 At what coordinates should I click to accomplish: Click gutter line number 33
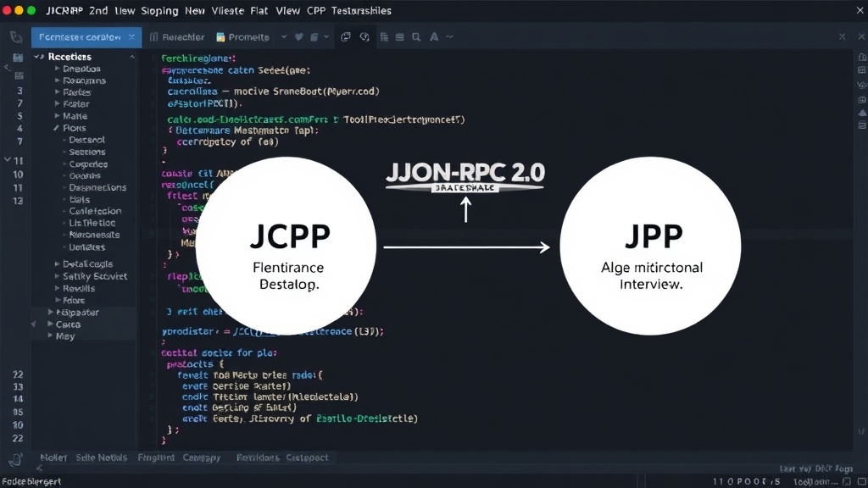point(19,386)
